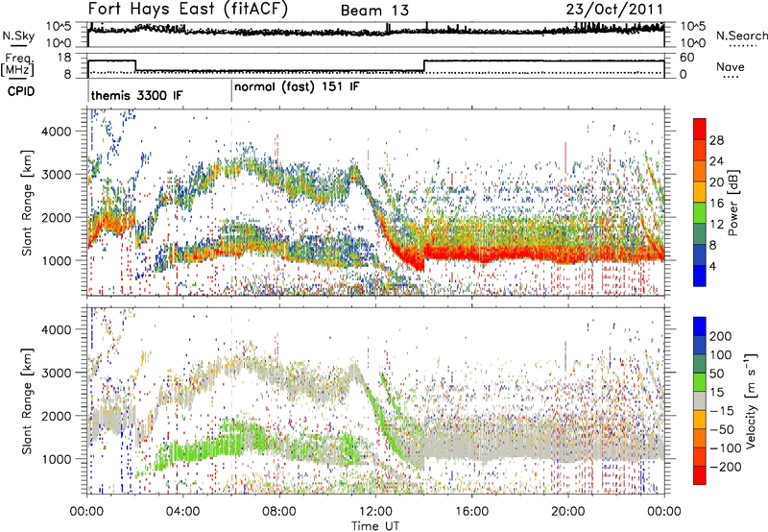The image size is (768, 532).
Task: Click the 'Velocity [m s-1]' color bar label
Action: click(x=752, y=400)
